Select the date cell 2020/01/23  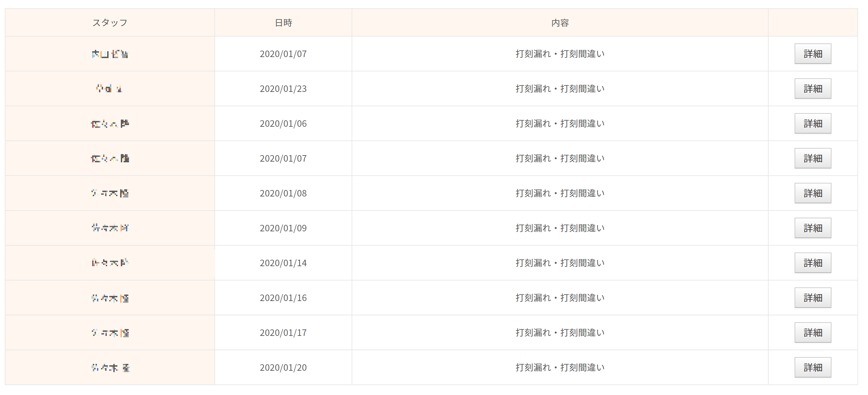click(x=283, y=88)
